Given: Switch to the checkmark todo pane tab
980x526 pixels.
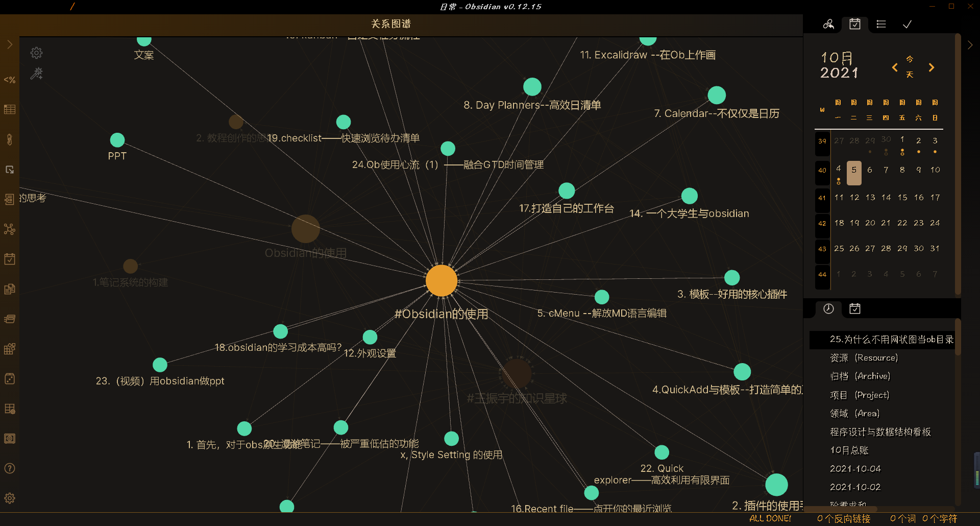Looking at the screenshot, I should [x=907, y=24].
